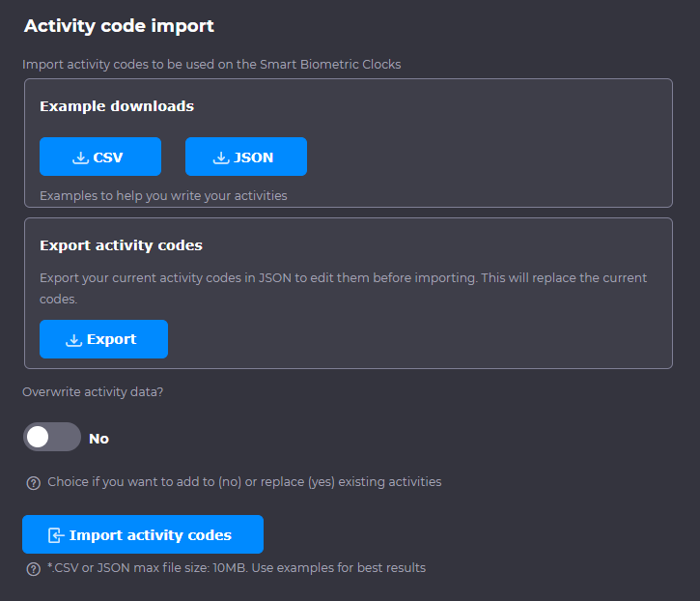Click the help icon beside the file size note
Viewport: 700px width, 601px height.
click(33, 568)
